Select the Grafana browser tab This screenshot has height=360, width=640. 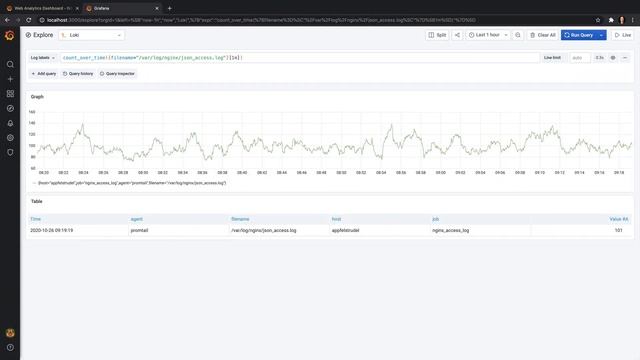click(x=122, y=8)
